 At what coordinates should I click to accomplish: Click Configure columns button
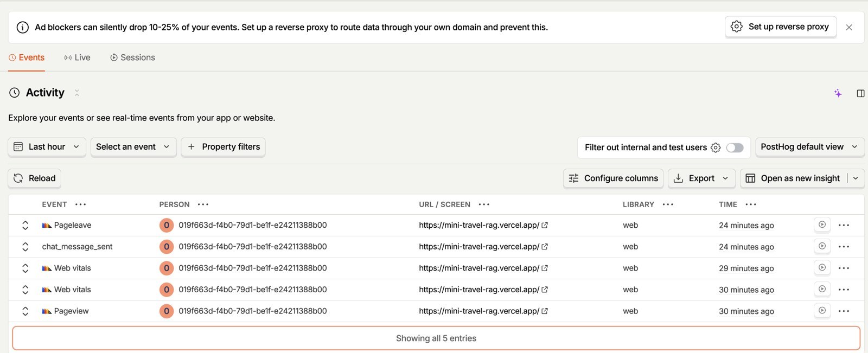coord(613,178)
